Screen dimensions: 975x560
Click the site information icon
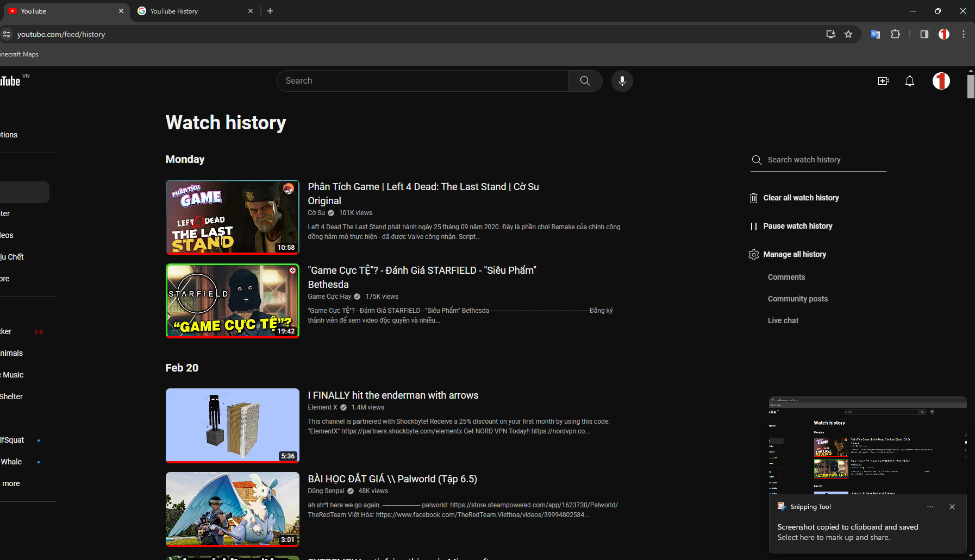7,34
